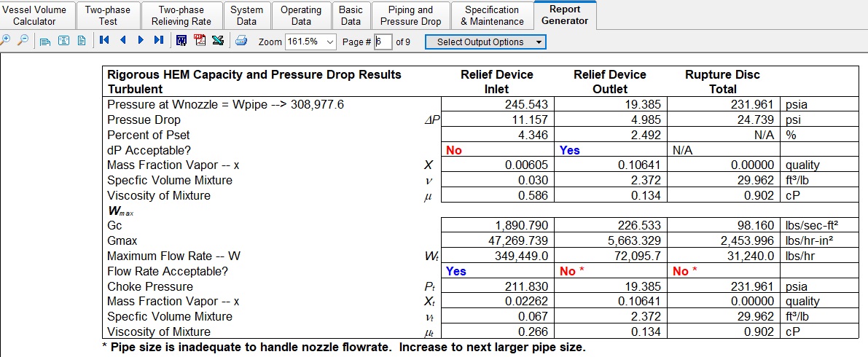Export the report to Excel

(218, 40)
